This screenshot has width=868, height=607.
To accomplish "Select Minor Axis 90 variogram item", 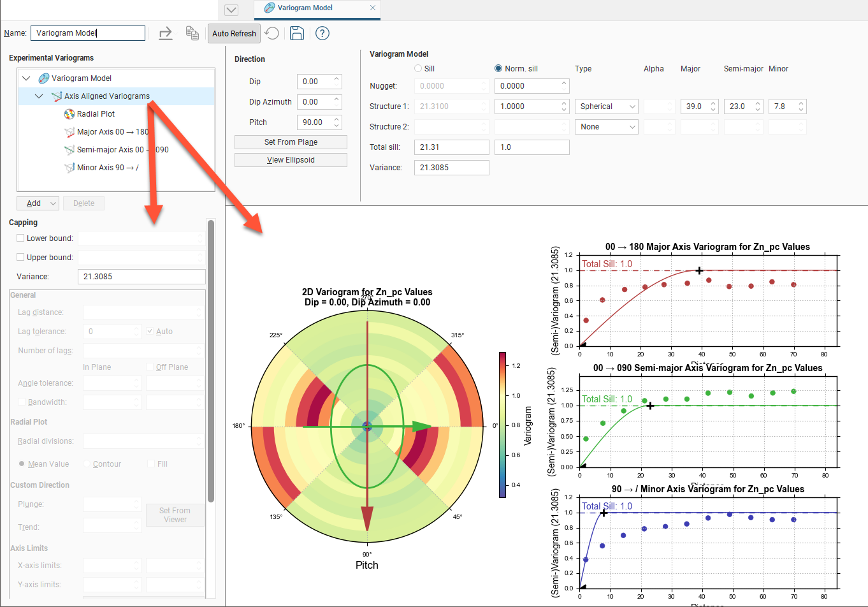I will pyautogui.click(x=107, y=168).
